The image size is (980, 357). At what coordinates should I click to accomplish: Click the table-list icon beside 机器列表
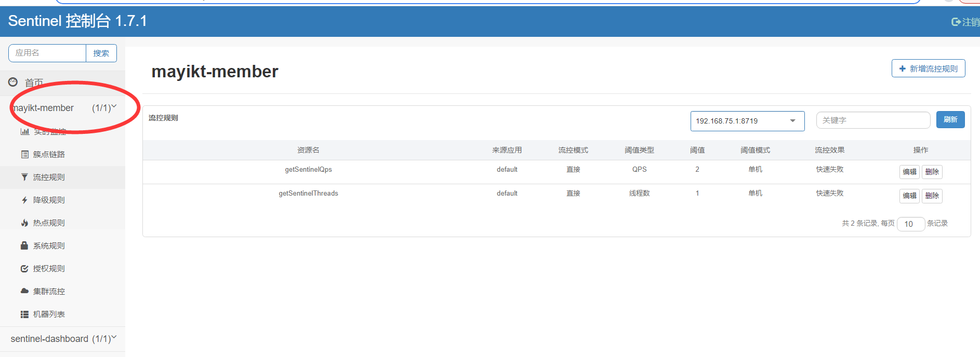(x=24, y=314)
